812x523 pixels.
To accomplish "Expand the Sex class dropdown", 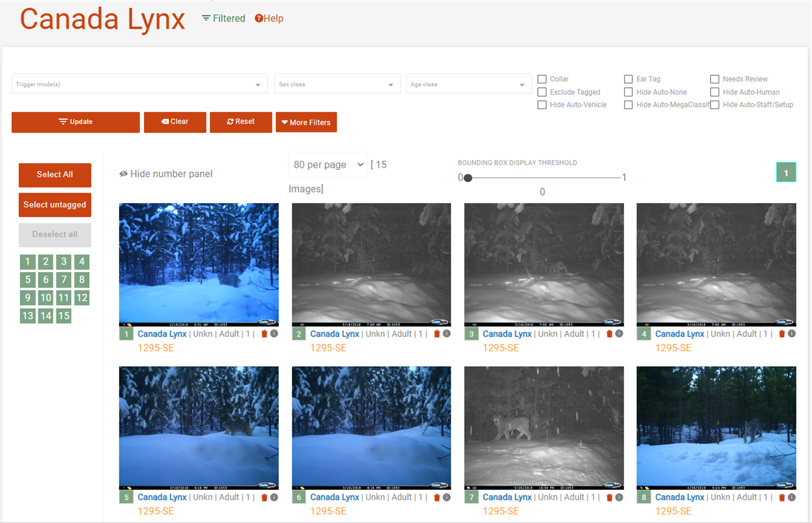I will pyautogui.click(x=337, y=84).
